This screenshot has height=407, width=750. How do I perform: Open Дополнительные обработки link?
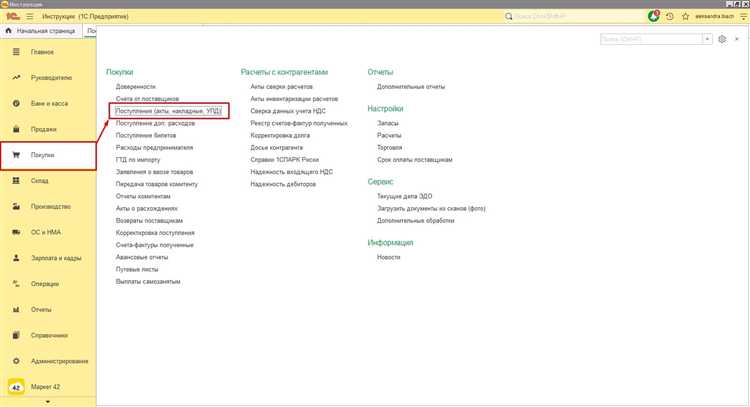click(416, 220)
